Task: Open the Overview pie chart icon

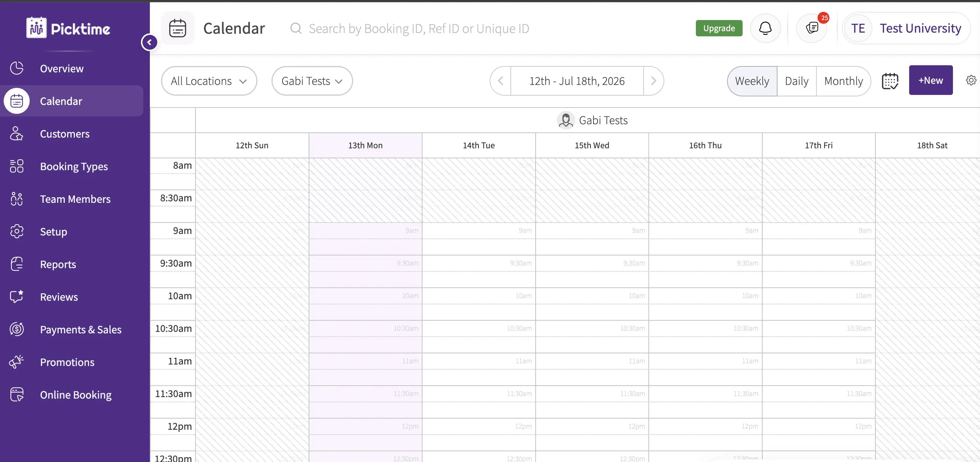Action: 17,69
